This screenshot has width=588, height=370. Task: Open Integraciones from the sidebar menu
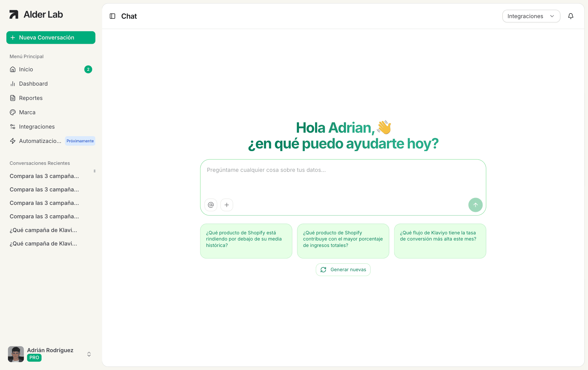tap(37, 127)
